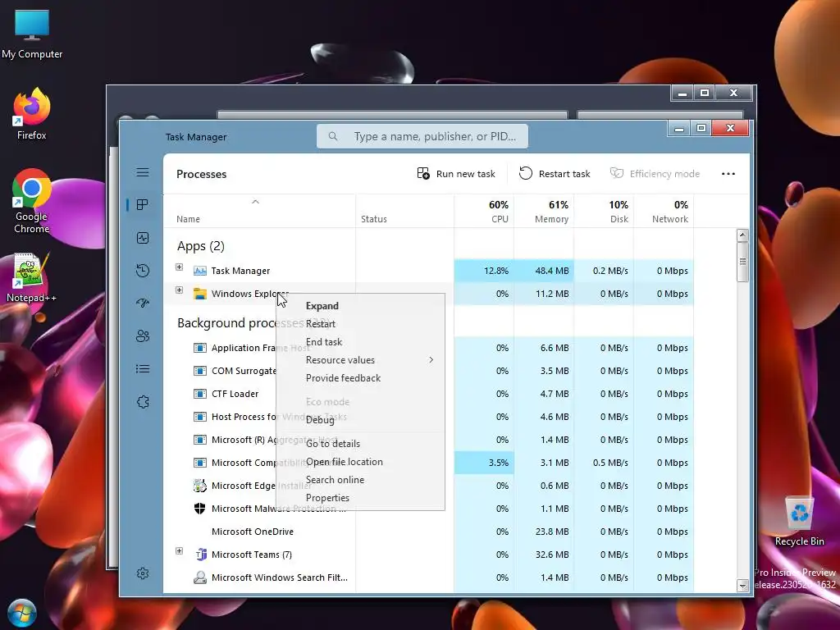Click the COM Surrogate process icon
This screenshot has height=630, width=840.
click(200, 371)
